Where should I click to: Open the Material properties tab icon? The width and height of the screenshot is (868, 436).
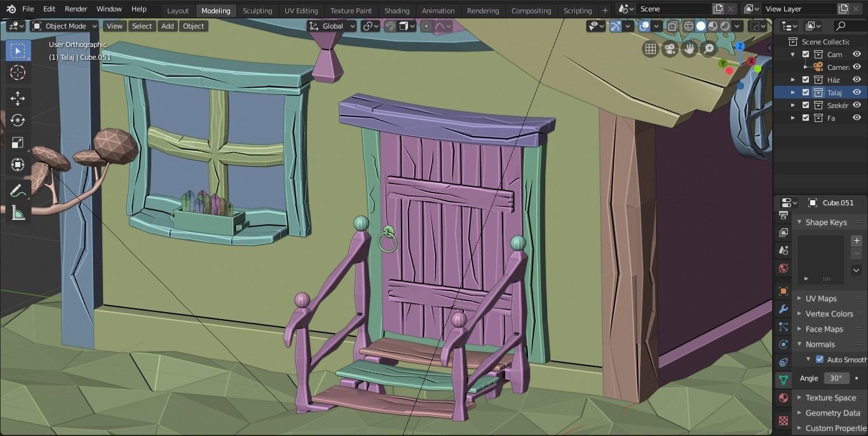(783, 398)
